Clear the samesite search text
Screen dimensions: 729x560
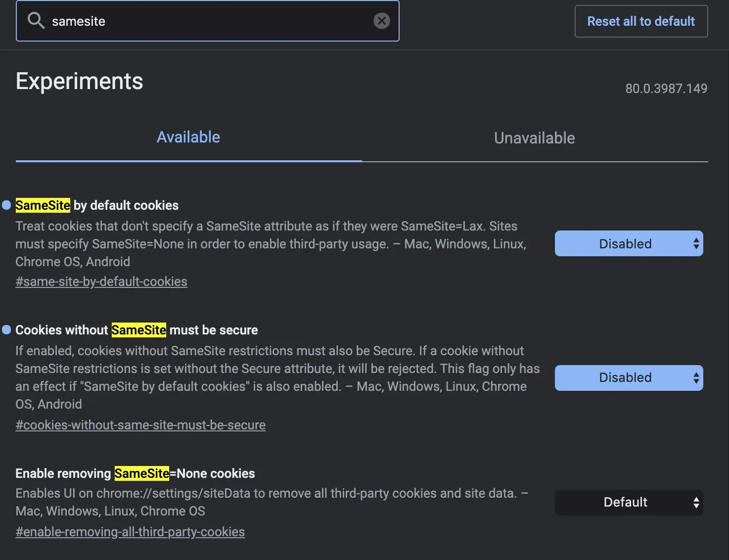pos(381,21)
